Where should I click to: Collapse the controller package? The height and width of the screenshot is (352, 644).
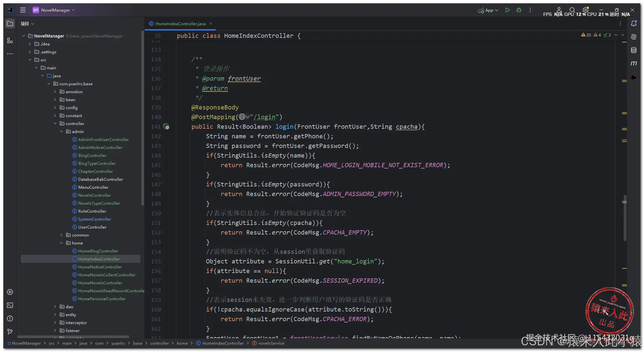pyautogui.click(x=55, y=123)
